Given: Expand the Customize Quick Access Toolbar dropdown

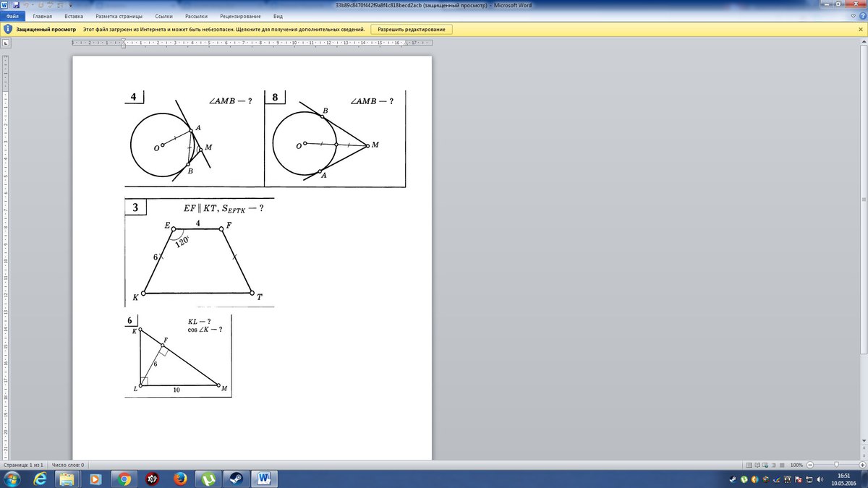Looking at the screenshot, I should point(71,5).
